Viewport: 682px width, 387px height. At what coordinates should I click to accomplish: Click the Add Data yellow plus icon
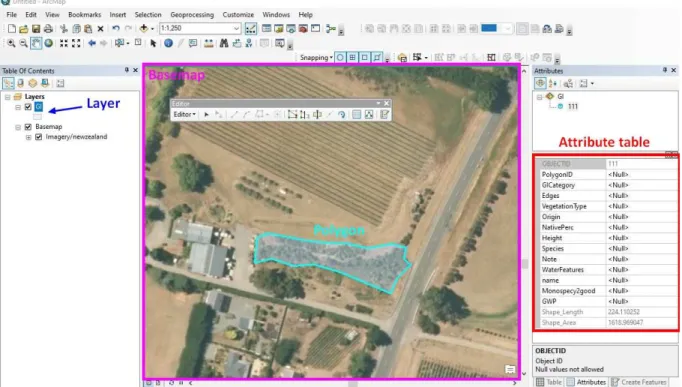coord(144,29)
